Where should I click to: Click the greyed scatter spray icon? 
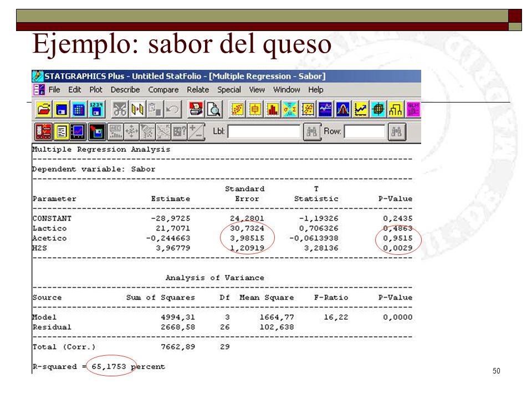coord(147,132)
